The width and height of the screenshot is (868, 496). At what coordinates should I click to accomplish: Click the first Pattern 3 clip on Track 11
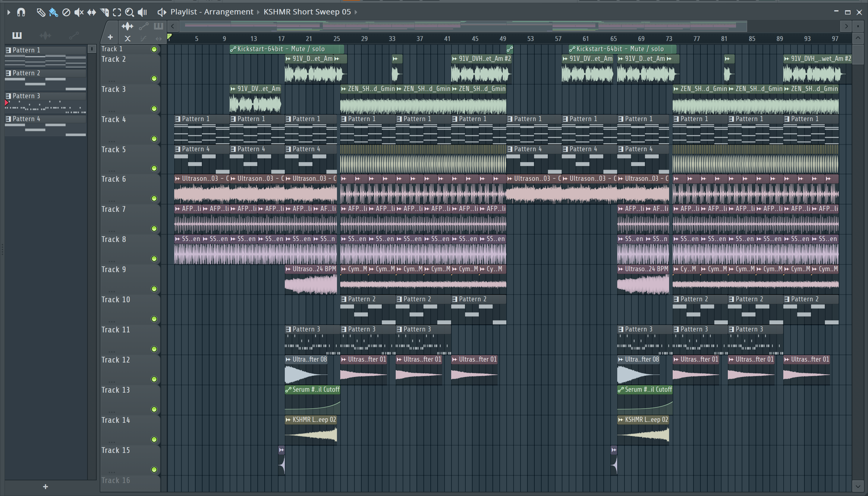coord(312,340)
